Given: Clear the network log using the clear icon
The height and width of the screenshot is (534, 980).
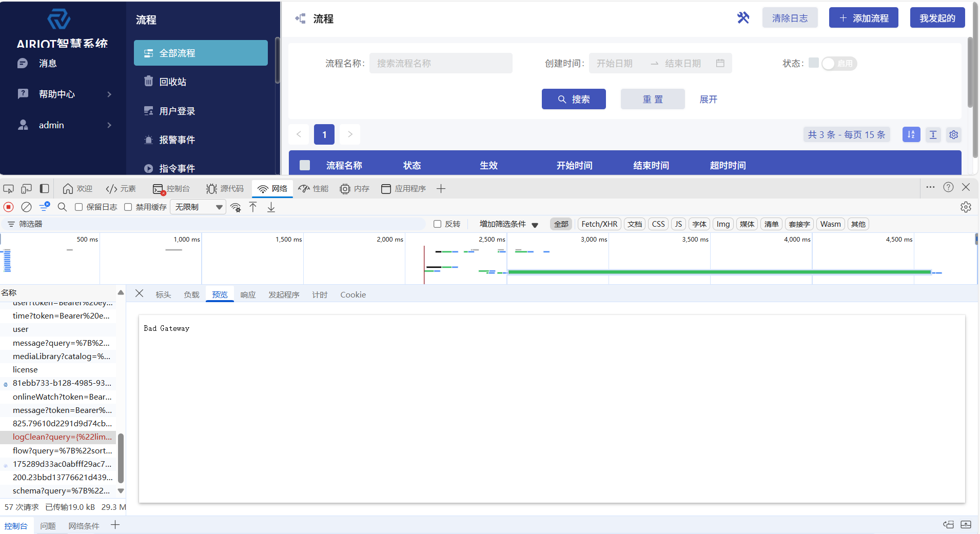Looking at the screenshot, I should (26, 207).
